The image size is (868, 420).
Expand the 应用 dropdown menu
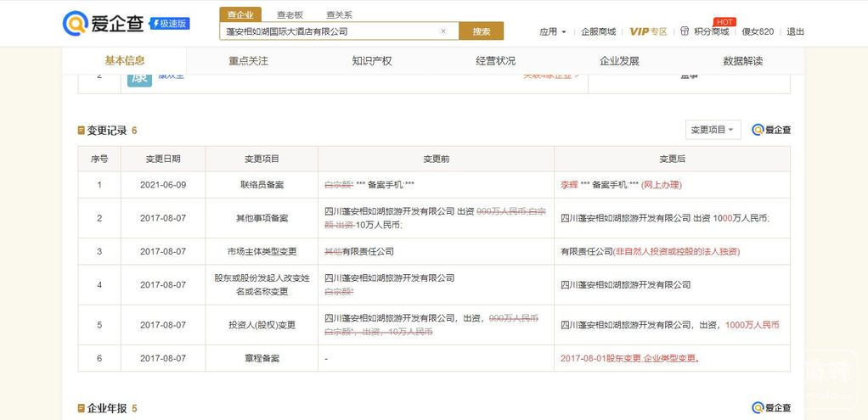click(552, 31)
